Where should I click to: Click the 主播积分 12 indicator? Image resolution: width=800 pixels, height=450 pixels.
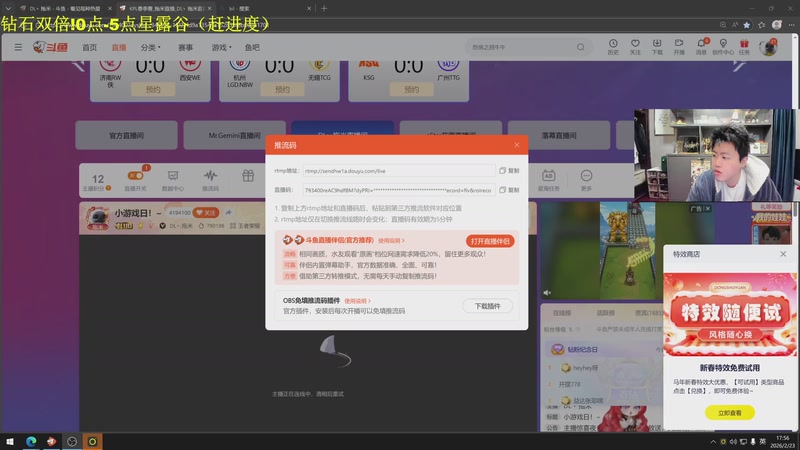pos(97,182)
